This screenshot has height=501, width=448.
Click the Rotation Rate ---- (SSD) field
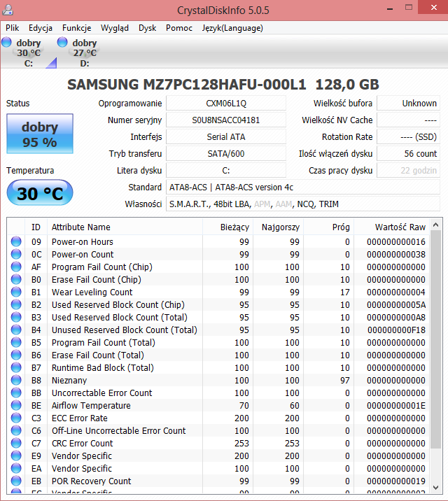point(408,137)
